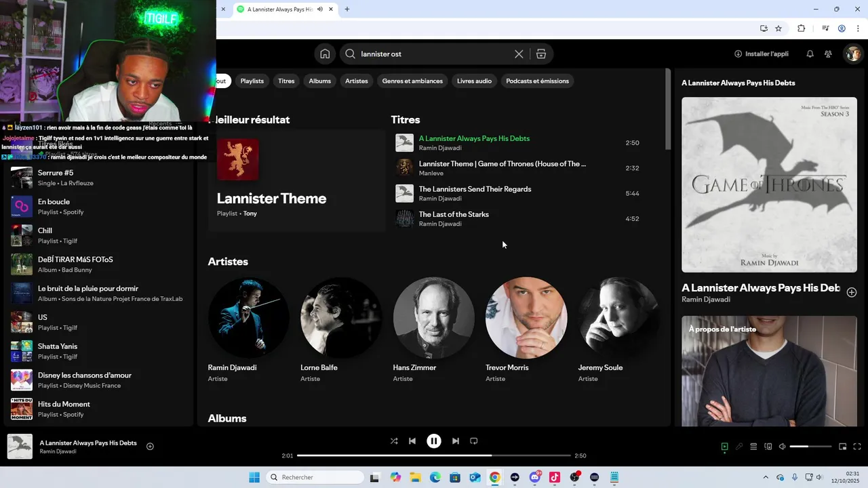Open the mini player
Screen dimensions: 868x488
842,447
